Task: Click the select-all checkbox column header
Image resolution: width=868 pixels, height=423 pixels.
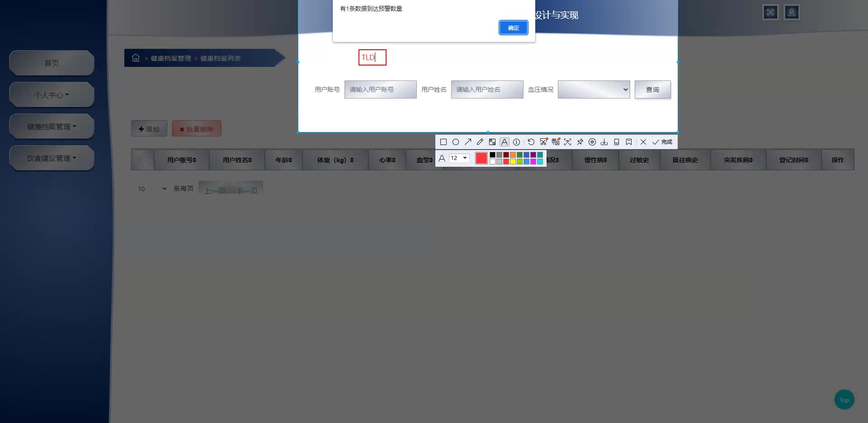Action: (142, 160)
